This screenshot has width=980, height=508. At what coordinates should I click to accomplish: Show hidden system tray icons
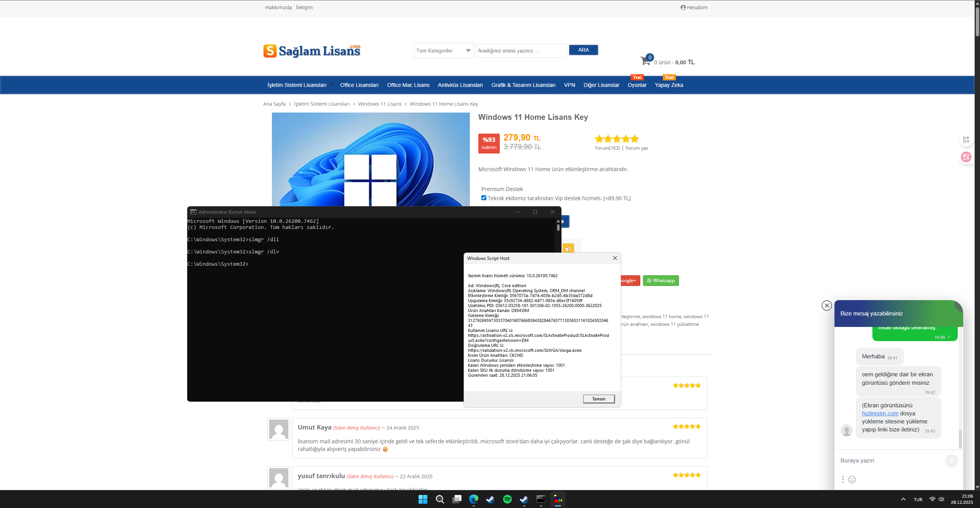pos(903,499)
